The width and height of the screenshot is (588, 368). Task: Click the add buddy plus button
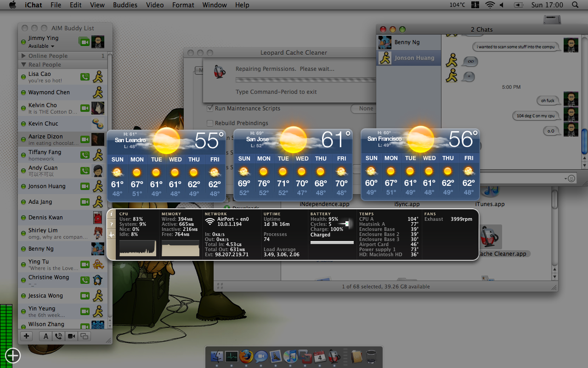pos(27,336)
